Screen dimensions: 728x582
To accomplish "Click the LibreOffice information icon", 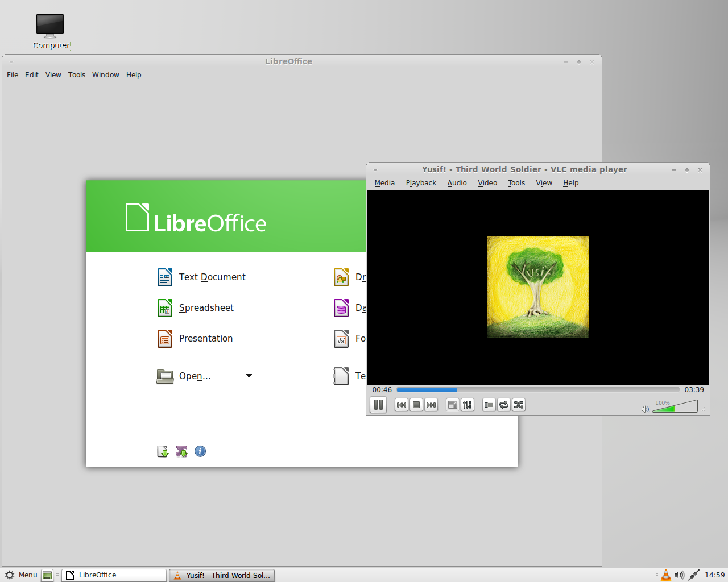I will pos(200,451).
